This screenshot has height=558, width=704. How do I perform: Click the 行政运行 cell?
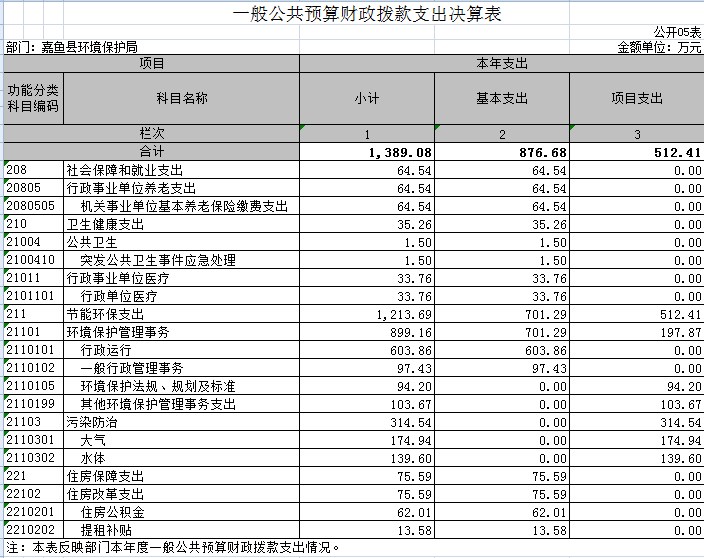pyautogui.click(x=182, y=350)
